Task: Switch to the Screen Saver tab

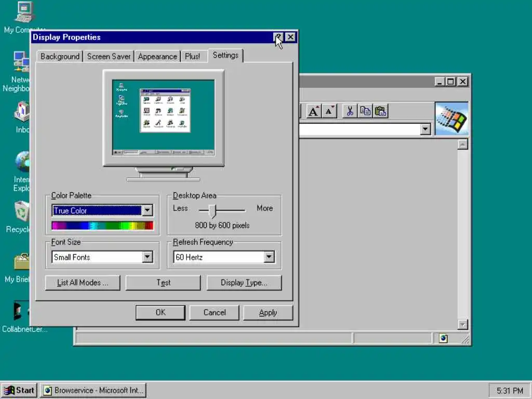Action: tap(109, 56)
